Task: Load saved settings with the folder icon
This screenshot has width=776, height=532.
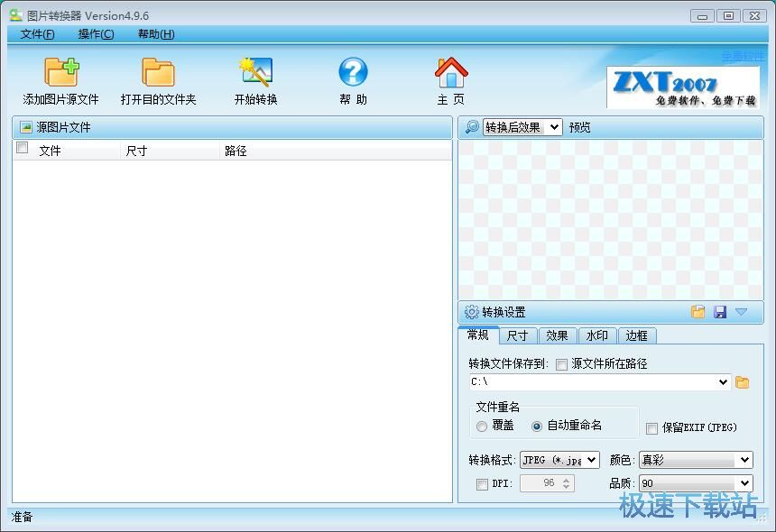Action: (x=698, y=311)
